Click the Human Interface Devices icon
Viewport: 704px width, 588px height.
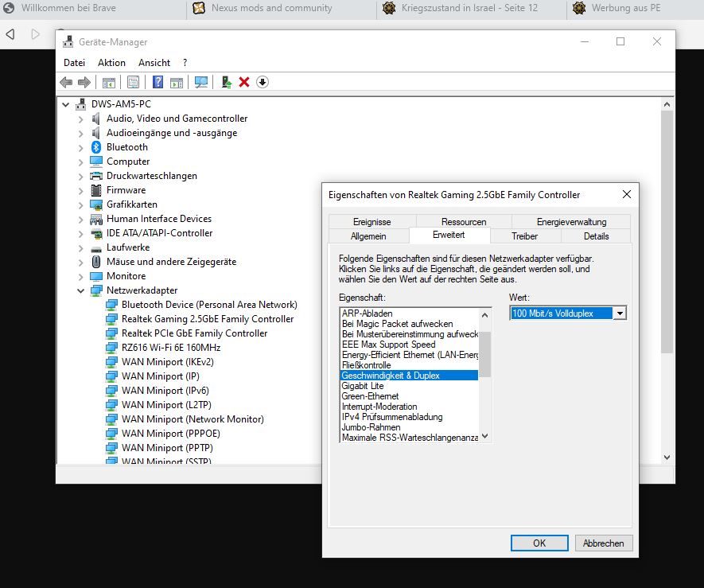96,219
